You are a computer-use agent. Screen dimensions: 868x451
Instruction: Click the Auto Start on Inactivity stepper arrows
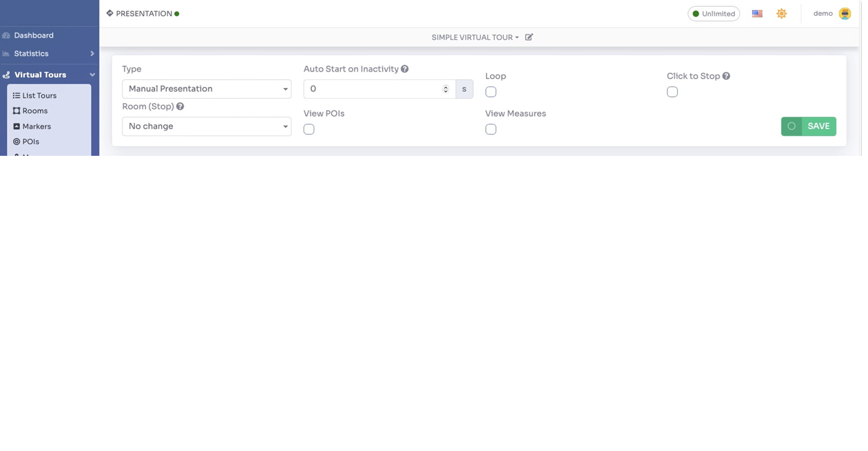pyautogui.click(x=445, y=89)
